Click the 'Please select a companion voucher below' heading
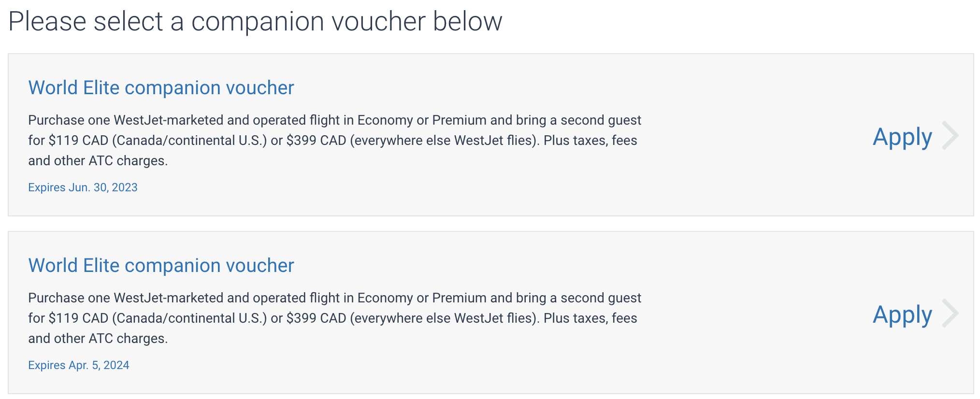Viewport: 980px width, 399px height. tap(255, 22)
